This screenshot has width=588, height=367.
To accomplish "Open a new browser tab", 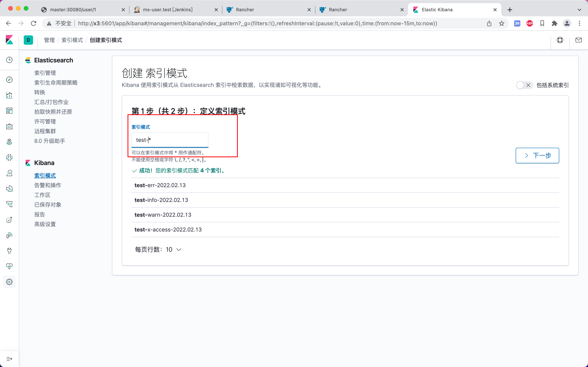I will point(510,10).
